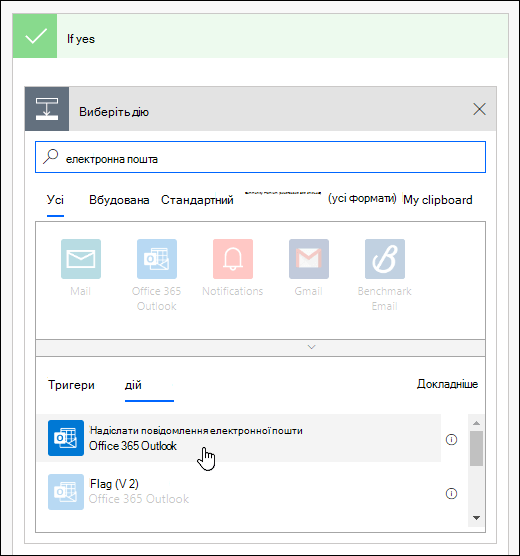
Task: Pick the Notifications connector icon
Action: click(233, 259)
